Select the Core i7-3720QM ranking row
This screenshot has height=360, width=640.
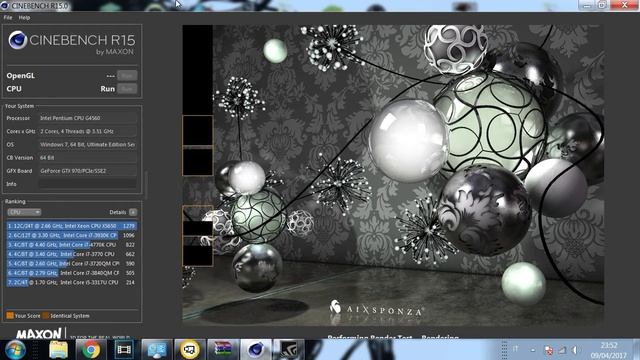[x=71, y=263]
